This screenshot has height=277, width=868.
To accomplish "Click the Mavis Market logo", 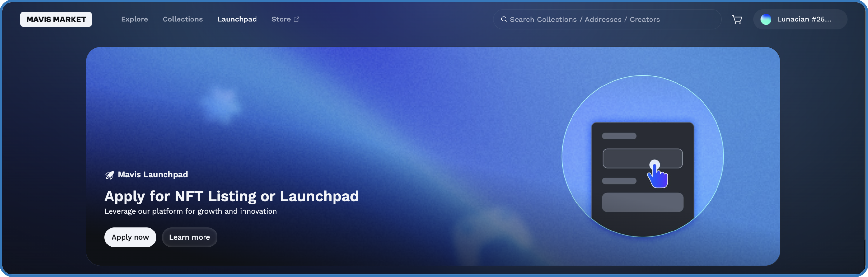I will click(56, 19).
